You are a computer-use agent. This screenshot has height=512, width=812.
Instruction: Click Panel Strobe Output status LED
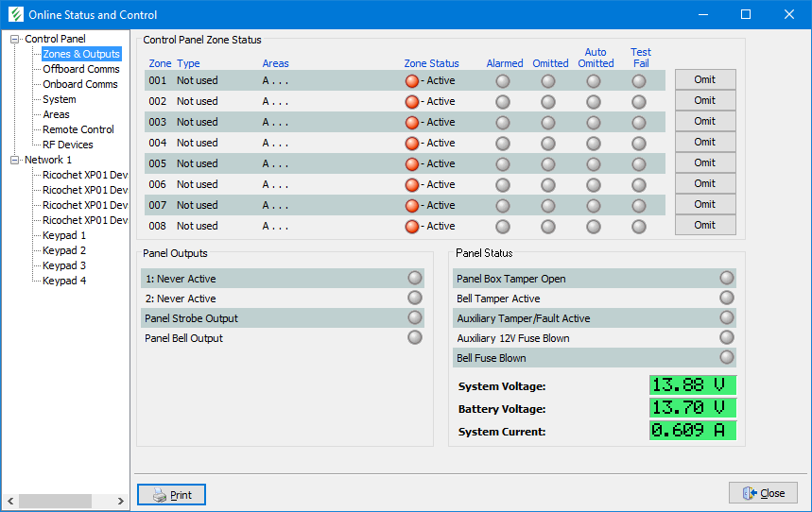(415, 318)
